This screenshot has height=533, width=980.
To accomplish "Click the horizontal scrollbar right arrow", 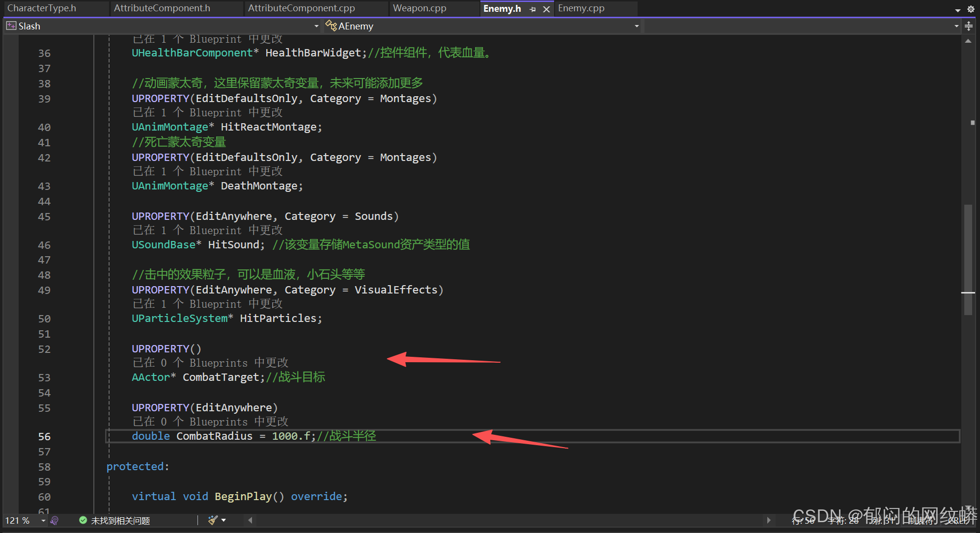I will [769, 520].
